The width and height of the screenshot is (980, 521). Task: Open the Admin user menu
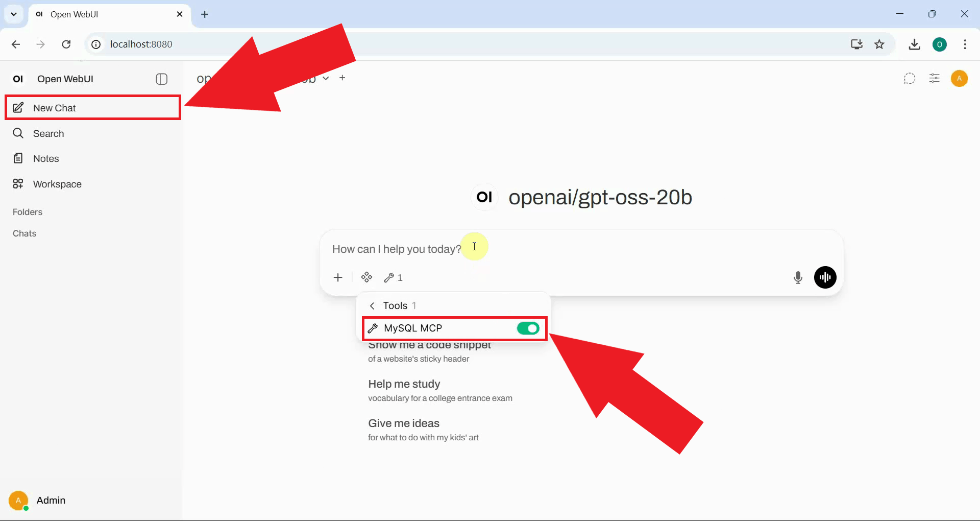click(x=38, y=501)
